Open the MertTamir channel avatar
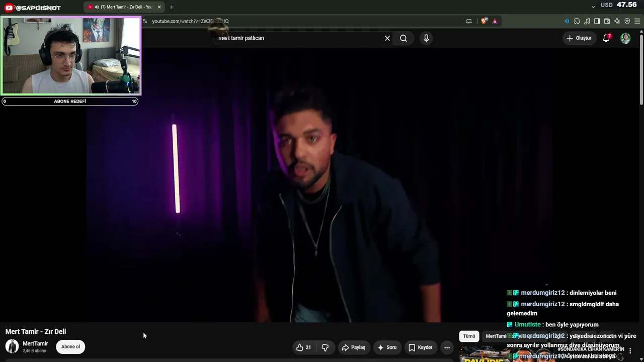 12,346
